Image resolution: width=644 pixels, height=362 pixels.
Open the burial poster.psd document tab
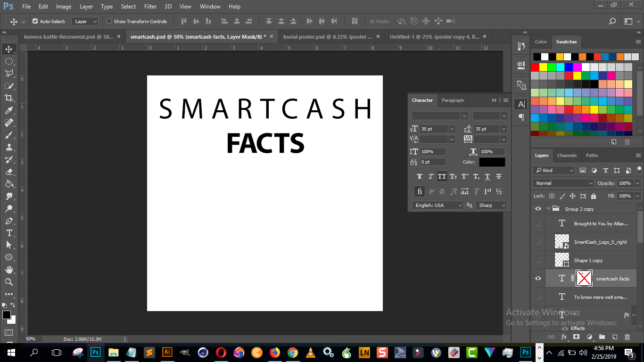(x=327, y=37)
